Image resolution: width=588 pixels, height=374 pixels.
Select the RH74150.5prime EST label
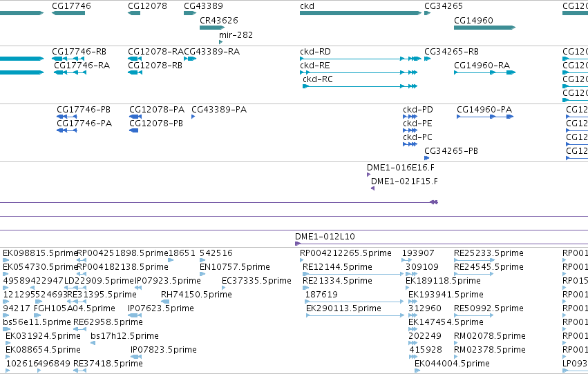[x=196, y=294]
